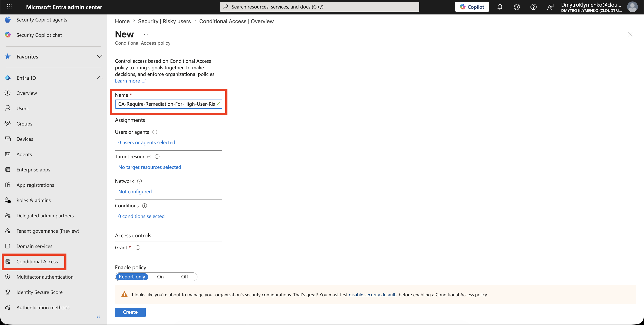Open the ellipsis menu next to New
This screenshot has width=644, height=325.
coord(146,34)
